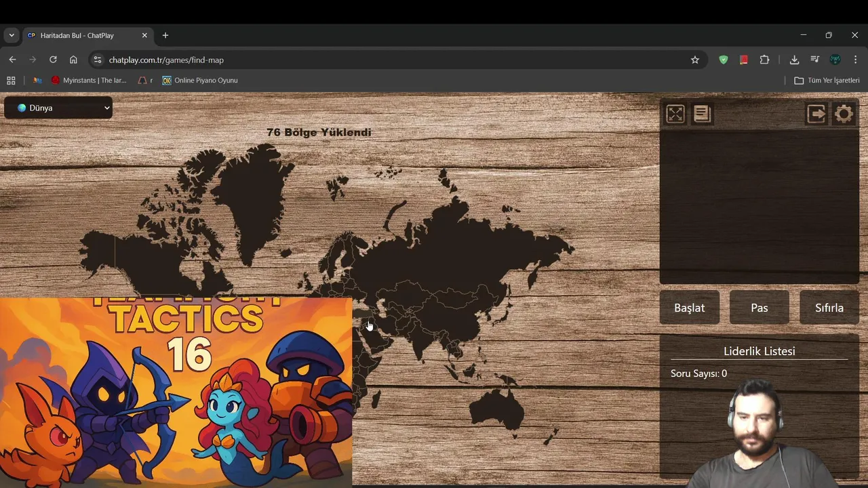Open the apps grid in bookmarks bar
868x488 pixels.
pos(11,80)
